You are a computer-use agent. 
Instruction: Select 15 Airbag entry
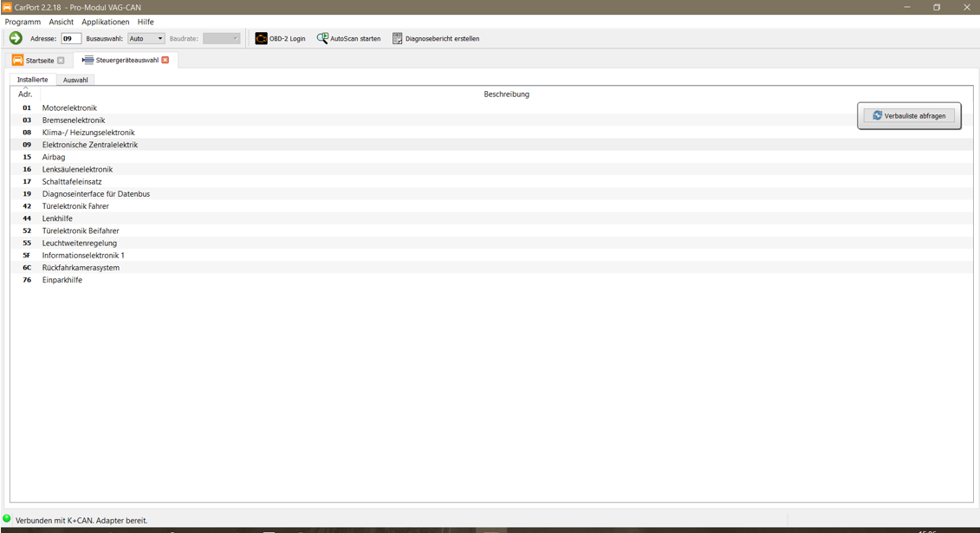click(491, 157)
